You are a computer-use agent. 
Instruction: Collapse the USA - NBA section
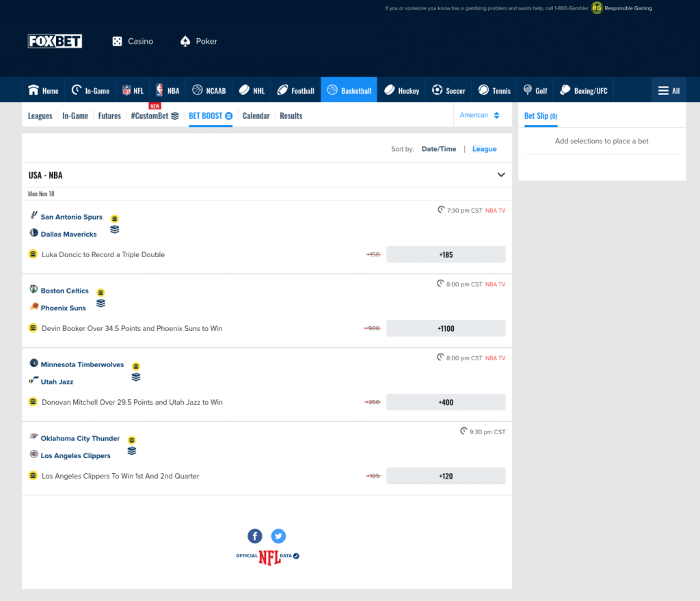coord(501,174)
